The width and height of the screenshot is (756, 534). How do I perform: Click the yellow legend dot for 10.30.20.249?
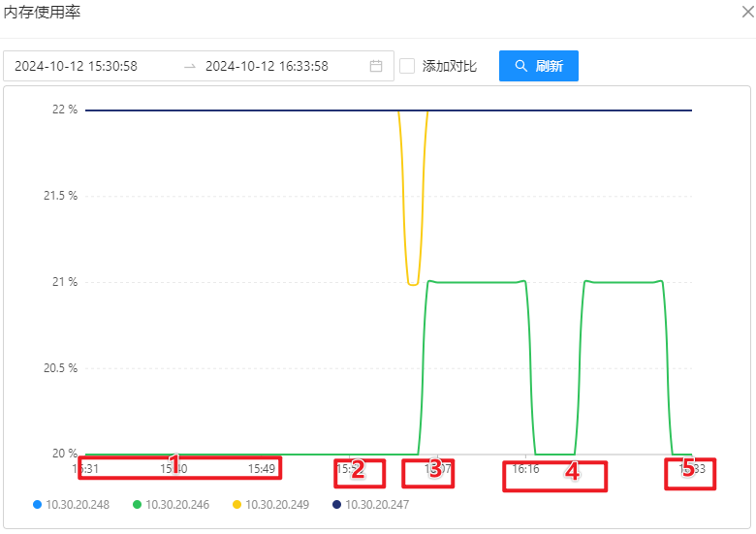pyautogui.click(x=236, y=505)
